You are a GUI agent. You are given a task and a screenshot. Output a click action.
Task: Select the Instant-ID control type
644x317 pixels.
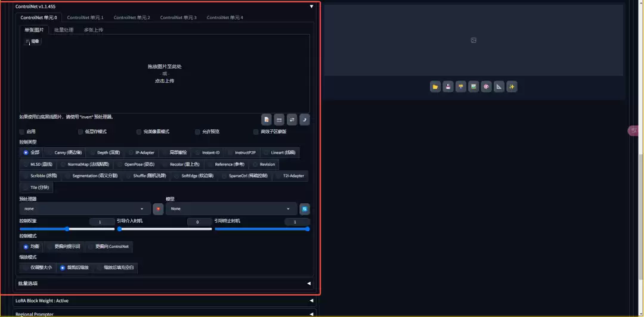click(x=207, y=153)
